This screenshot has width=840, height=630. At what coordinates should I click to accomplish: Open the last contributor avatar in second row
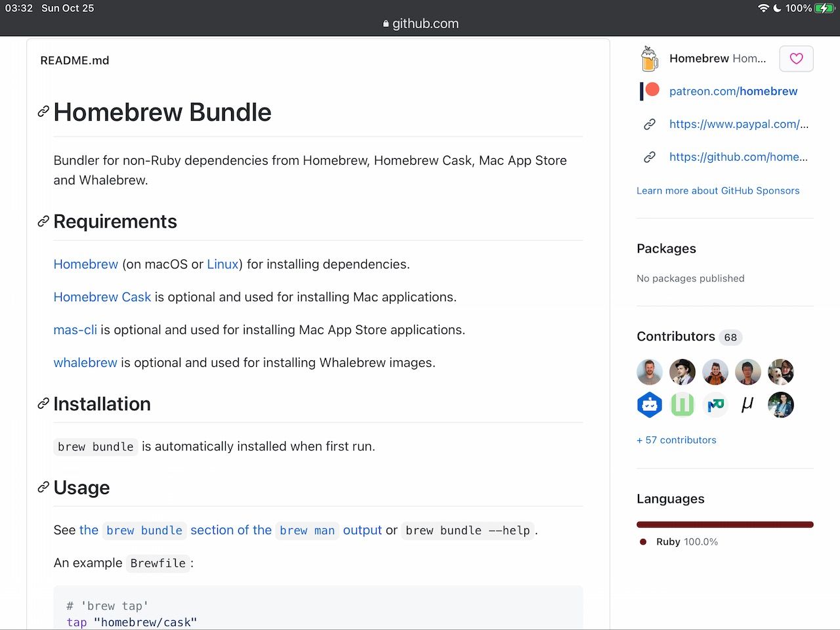click(x=781, y=405)
